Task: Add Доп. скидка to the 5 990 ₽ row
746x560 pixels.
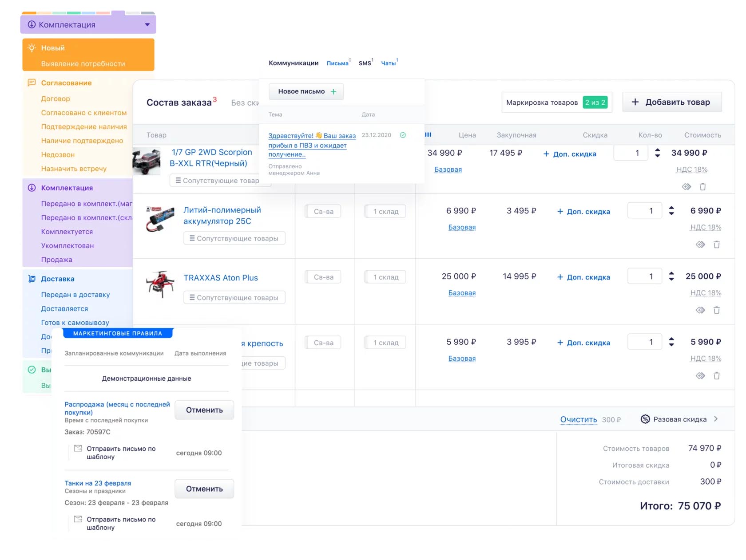Action: tap(583, 343)
